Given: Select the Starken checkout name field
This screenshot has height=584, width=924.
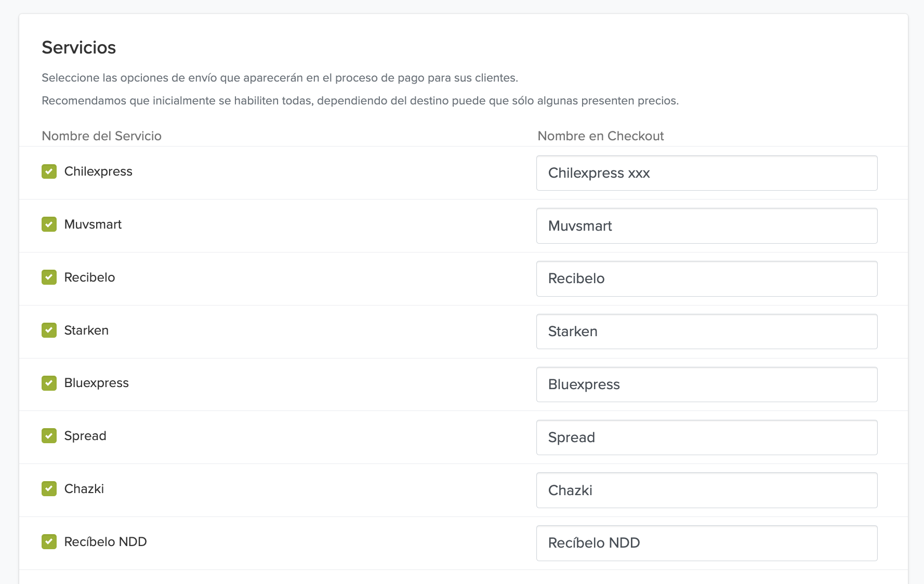Looking at the screenshot, I should [707, 331].
